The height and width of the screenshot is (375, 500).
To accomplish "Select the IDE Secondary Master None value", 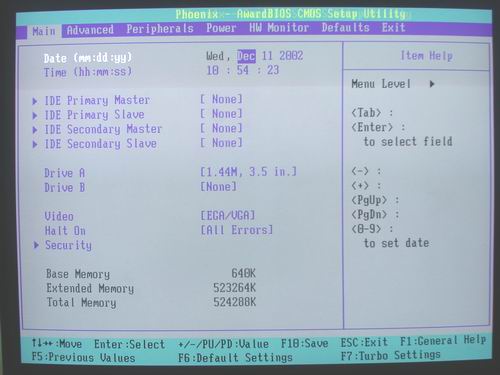I will [x=221, y=128].
